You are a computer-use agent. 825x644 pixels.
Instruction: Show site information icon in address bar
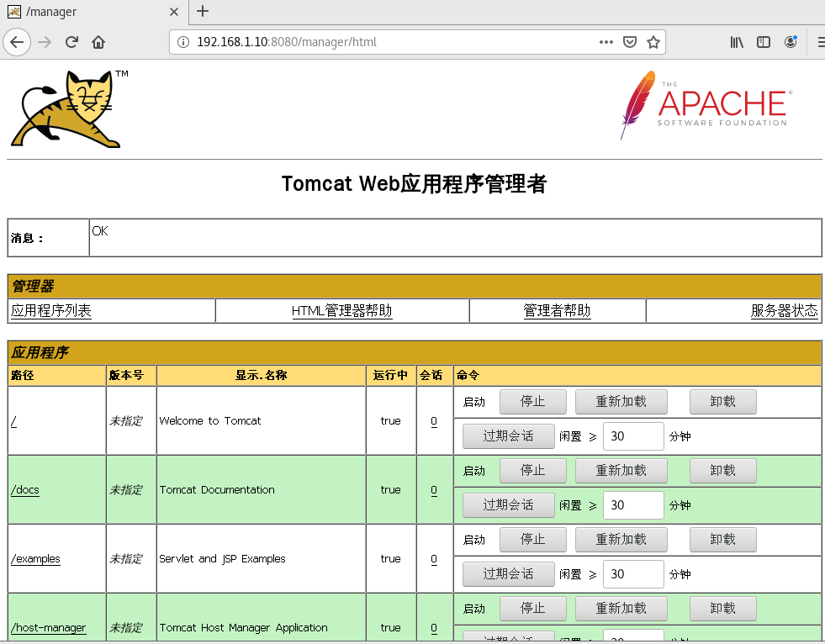pyautogui.click(x=183, y=42)
